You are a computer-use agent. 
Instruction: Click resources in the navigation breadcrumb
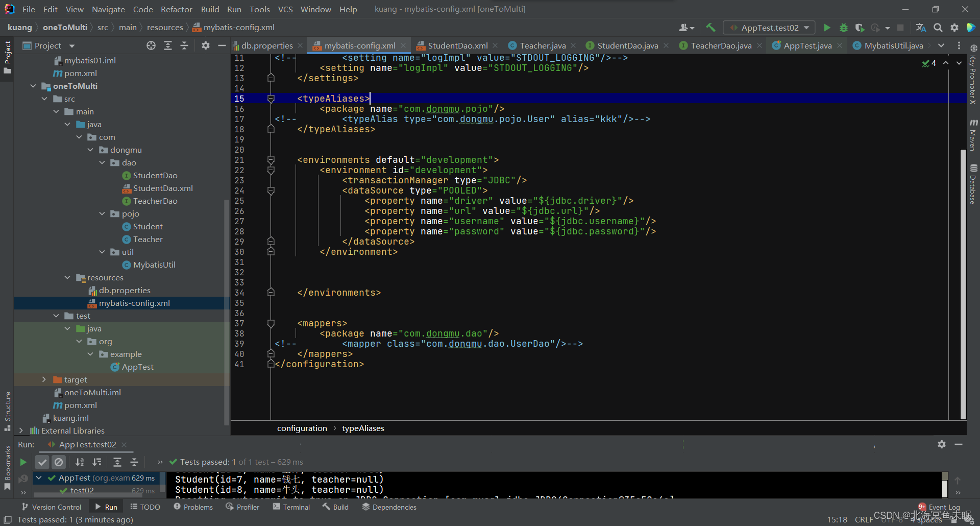pyautogui.click(x=165, y=28)
